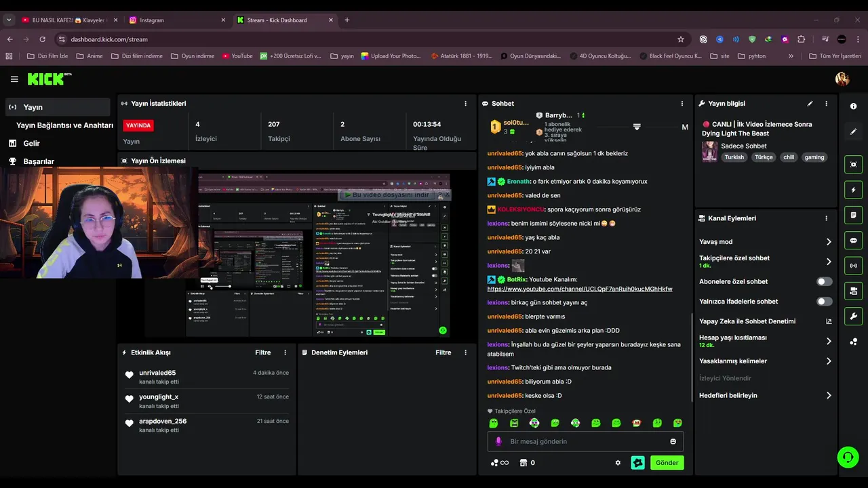Click the note page icon in right sidebar

click(853, 215)
